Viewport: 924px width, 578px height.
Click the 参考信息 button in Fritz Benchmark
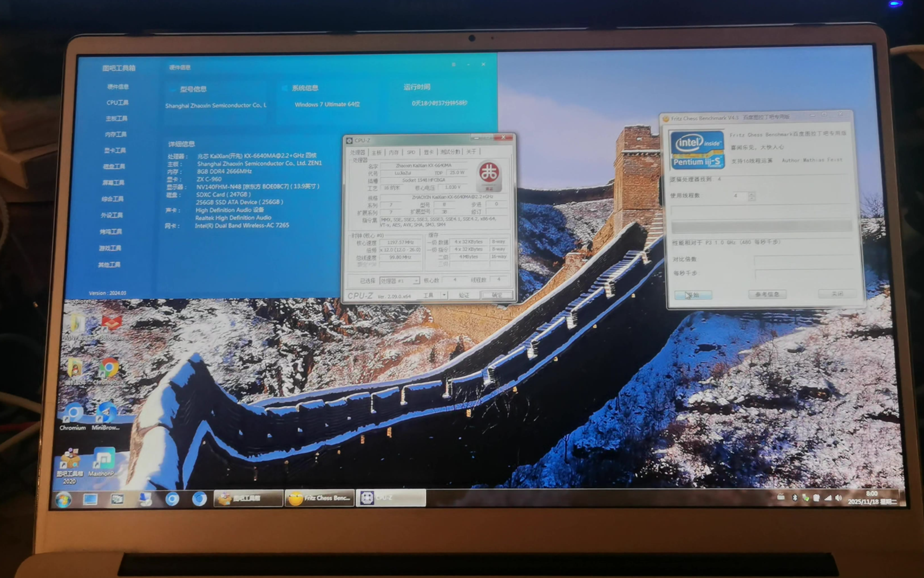767,294
